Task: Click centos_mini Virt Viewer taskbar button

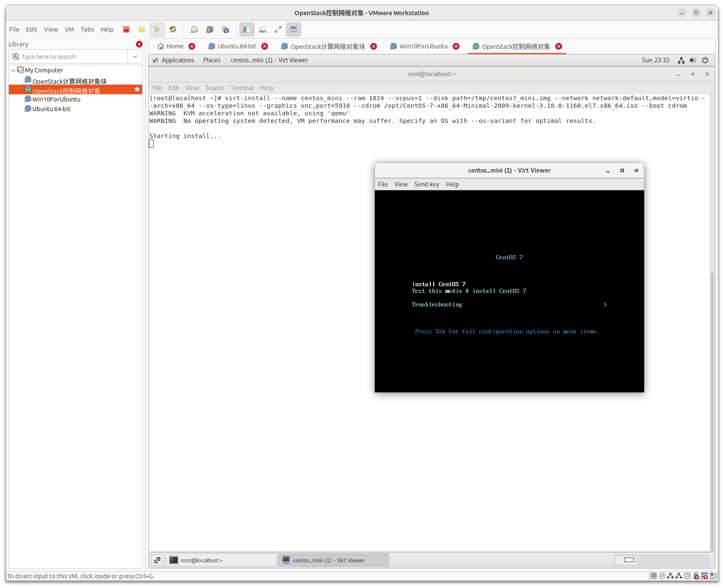Action: pyautogui.click(x=333, y=560)
